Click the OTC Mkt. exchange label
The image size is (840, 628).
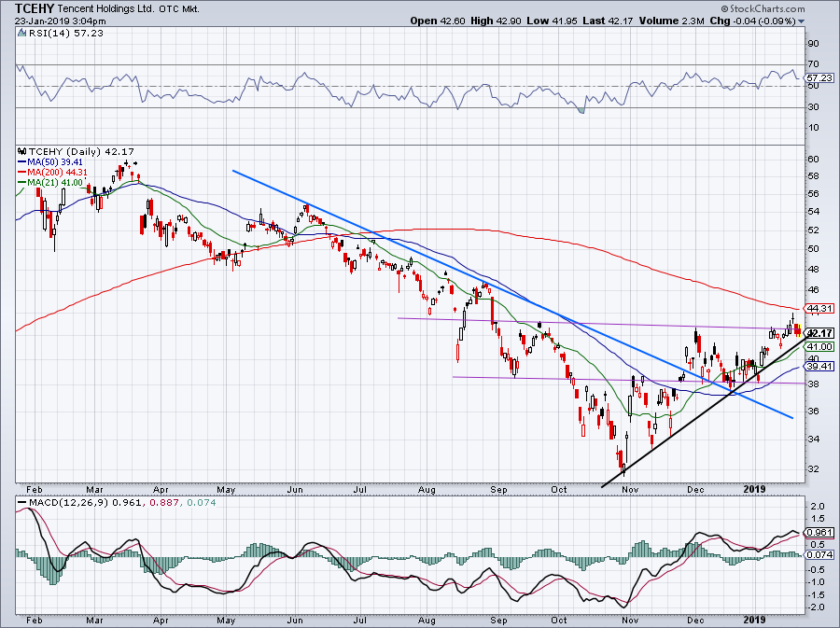(x=179, y=9)
